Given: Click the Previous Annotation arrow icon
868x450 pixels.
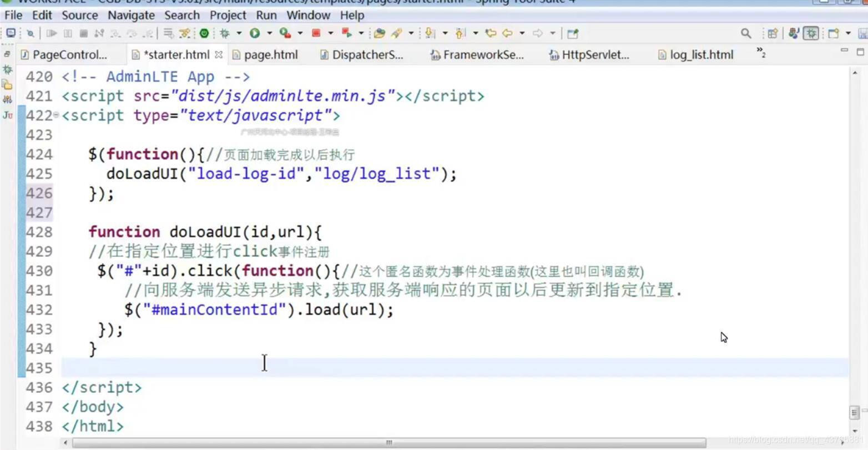Looking at the screenshot, I should tap(461, 33).
